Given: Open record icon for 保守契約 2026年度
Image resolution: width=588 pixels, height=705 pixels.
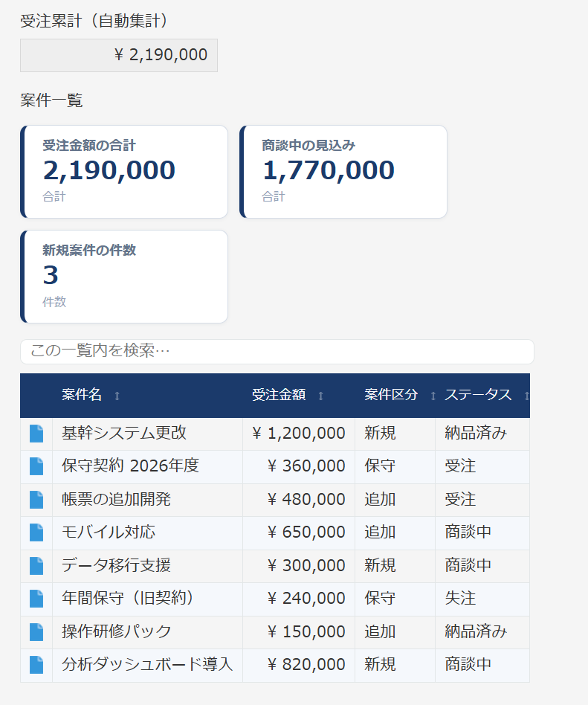Looking at the screenshot, I should click(x=36, y=466).
